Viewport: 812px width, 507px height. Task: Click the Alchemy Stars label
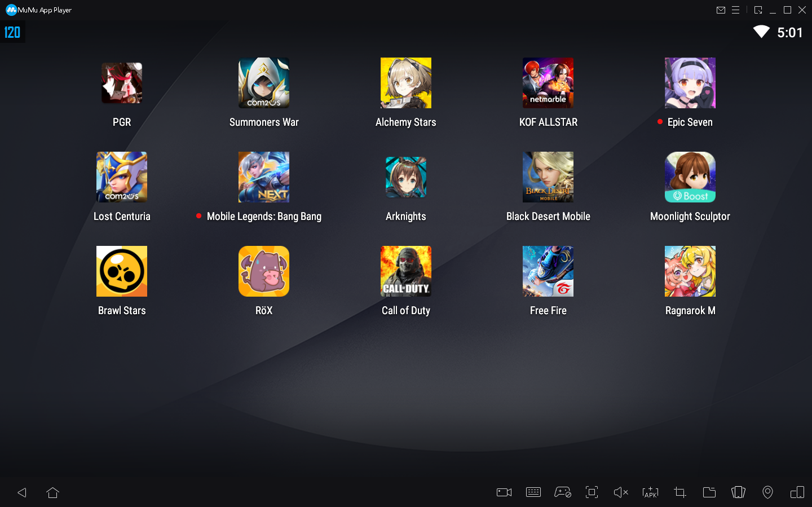coord(406,122)
